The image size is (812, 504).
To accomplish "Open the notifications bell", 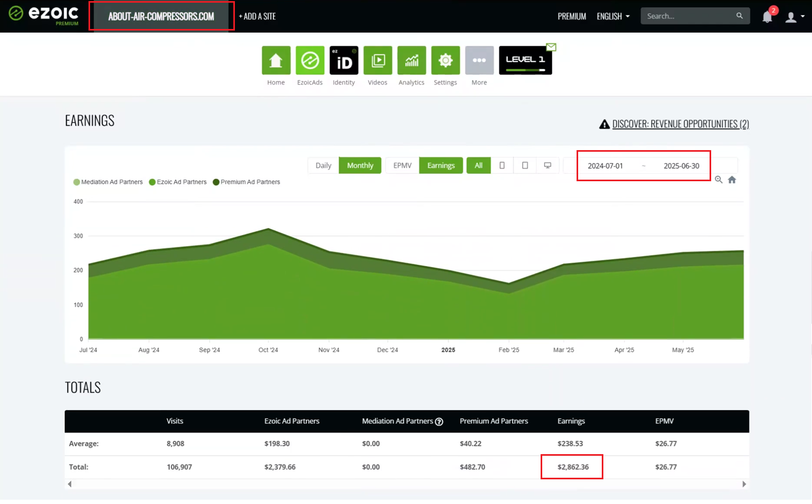I will (x=767, y=17).
